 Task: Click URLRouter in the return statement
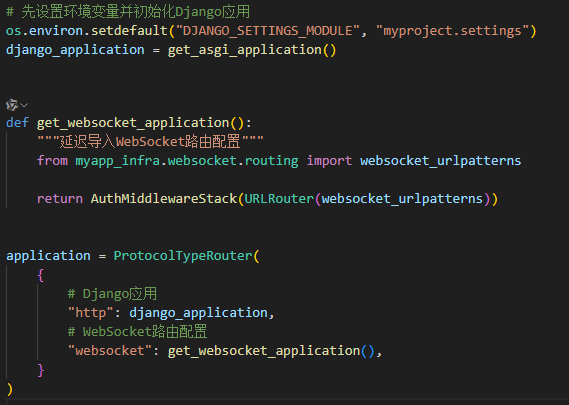(x=279, y=199)
